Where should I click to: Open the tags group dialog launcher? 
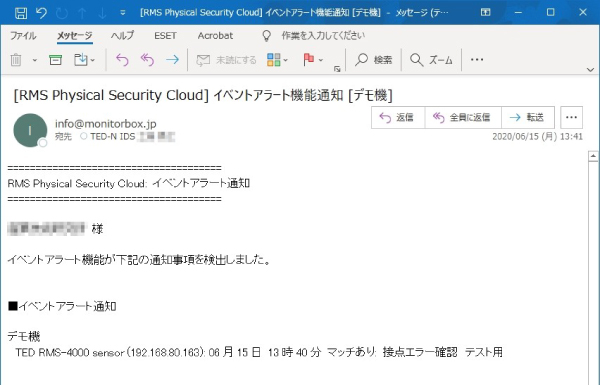tap(337, 69)
